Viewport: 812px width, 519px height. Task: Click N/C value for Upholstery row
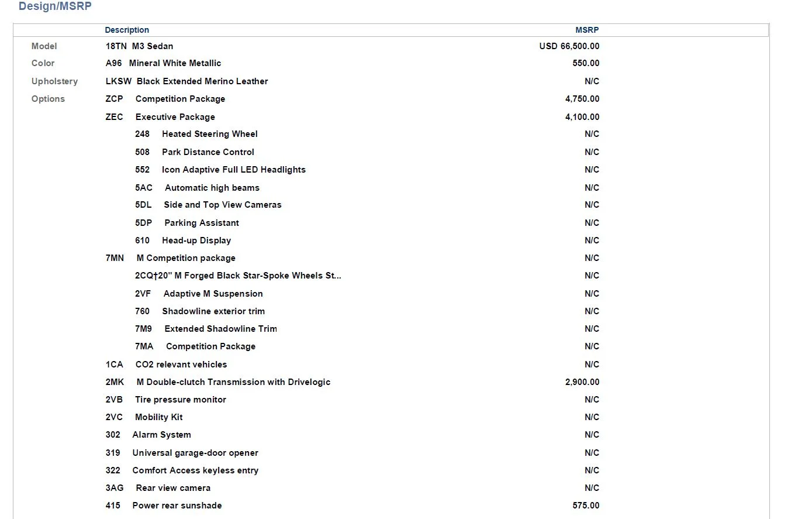(x=592, y=81)
